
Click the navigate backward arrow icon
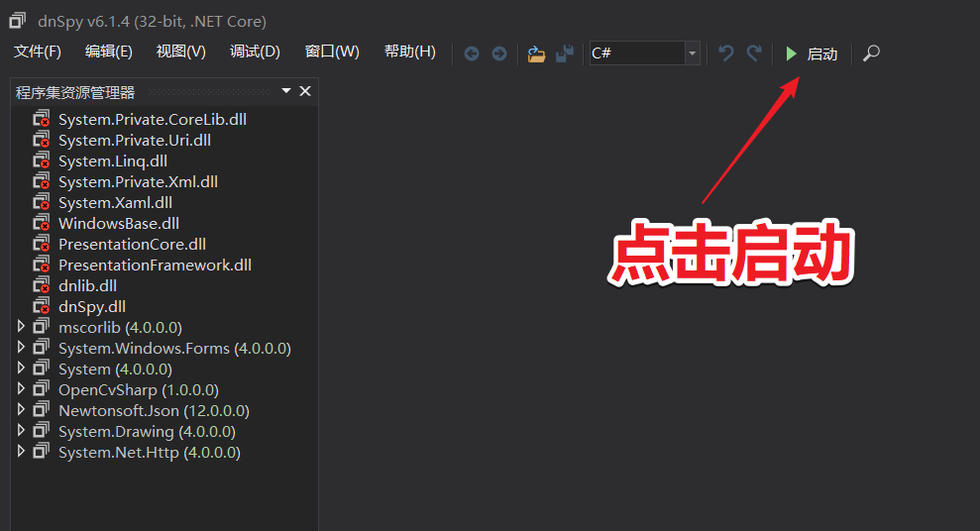pos(472,53)
